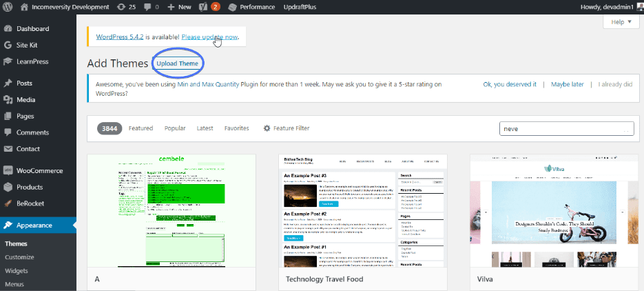Click the Technology Travel Food theme name
The image size is (644, 291).
(x=324, y=279)
